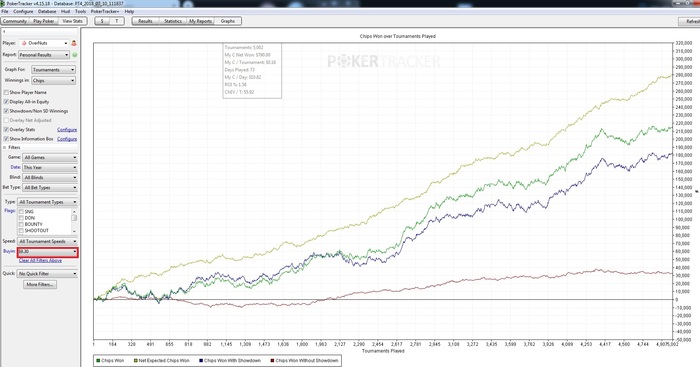Open the File menu
Image resolution: width=700 pixels, height=367 pixels.
click(5, 12)
